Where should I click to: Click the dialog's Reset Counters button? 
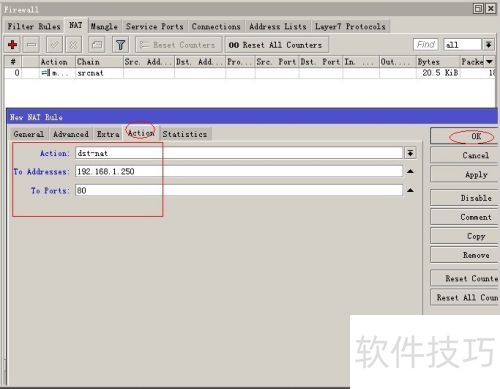pos(465,278)
